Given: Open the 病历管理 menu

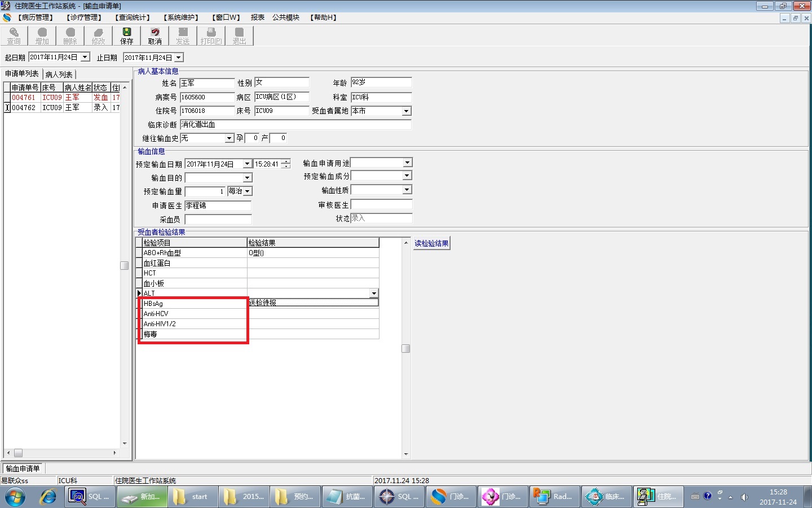Looking at the screenshot, I should click(x=35, y=17).
